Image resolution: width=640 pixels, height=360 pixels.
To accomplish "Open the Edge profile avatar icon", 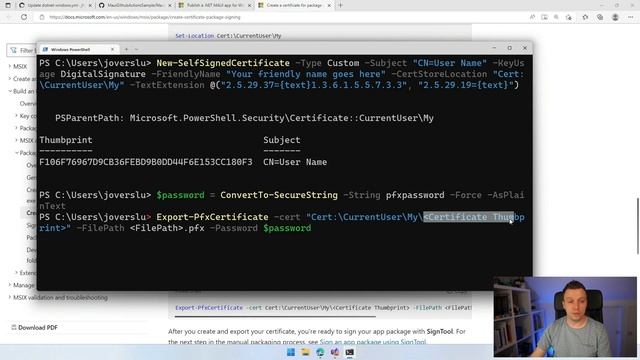I will [615, 17].
